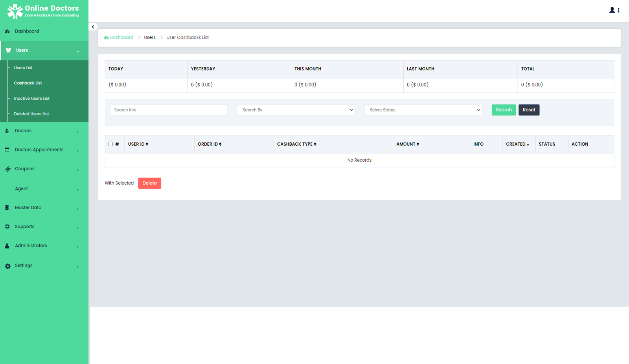The image size is (629, 364).
Task: Click the Coupons ticket icon
Action: [7, 169]
